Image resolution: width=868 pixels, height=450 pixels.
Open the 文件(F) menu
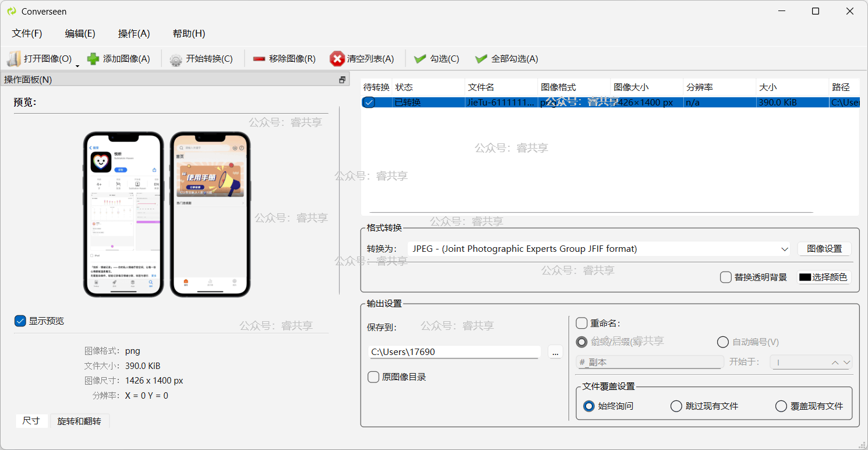point(27,33)
